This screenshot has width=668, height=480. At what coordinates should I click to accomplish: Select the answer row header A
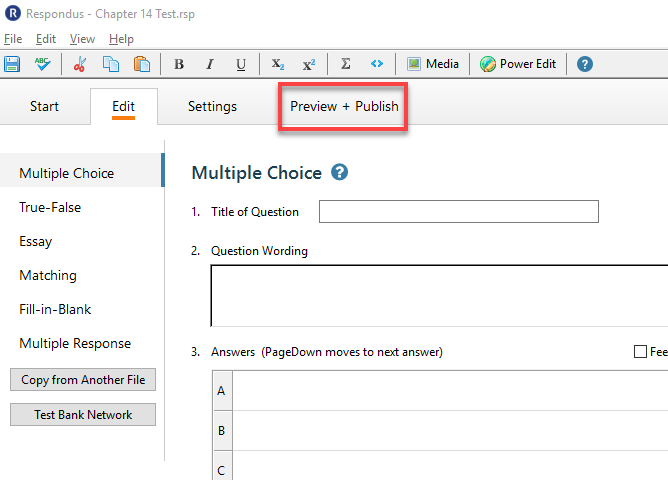pos(222,391)
